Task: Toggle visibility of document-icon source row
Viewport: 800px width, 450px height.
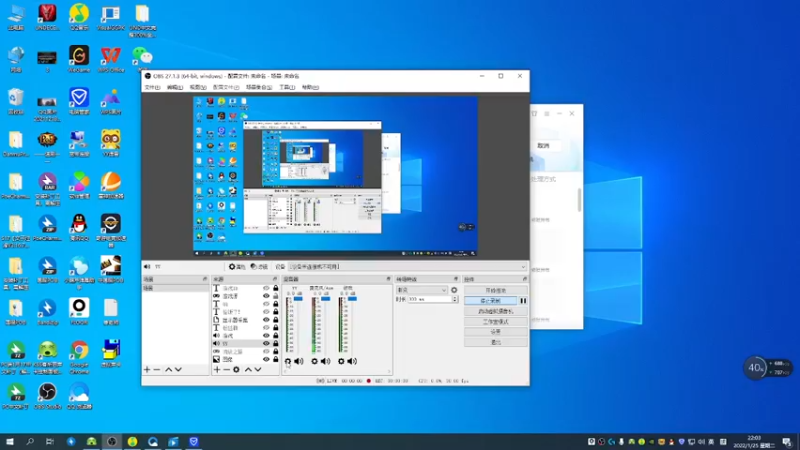Action: point(266,320)
